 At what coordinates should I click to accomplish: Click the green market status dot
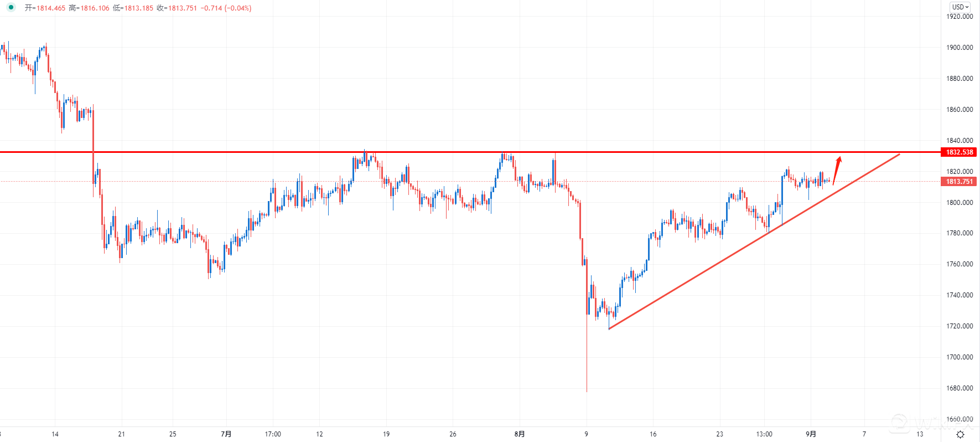point(11,8)
